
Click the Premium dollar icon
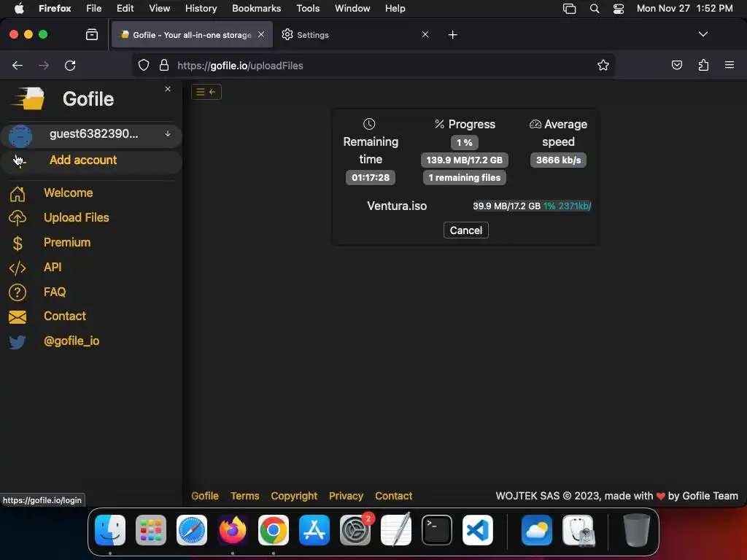coord(18,244)
